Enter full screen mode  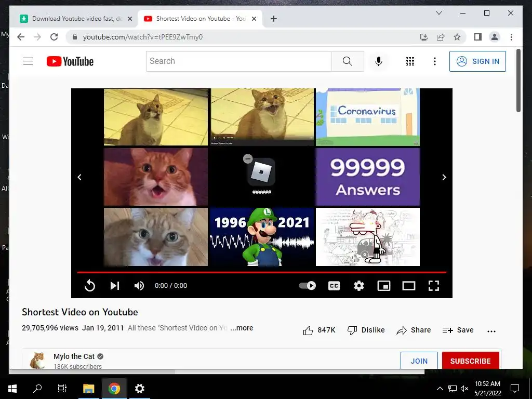point(434,286)
